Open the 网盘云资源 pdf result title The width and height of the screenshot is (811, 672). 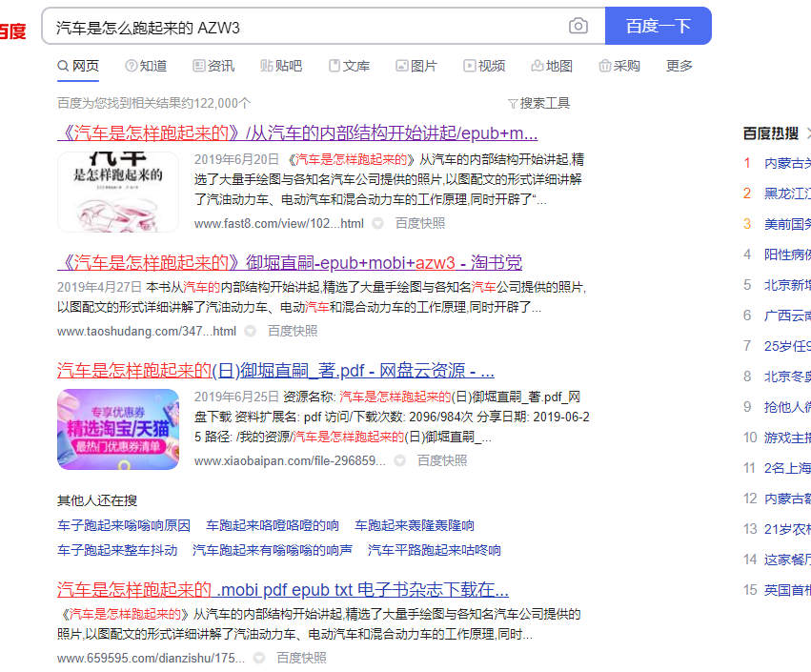[x=275, y=371]
